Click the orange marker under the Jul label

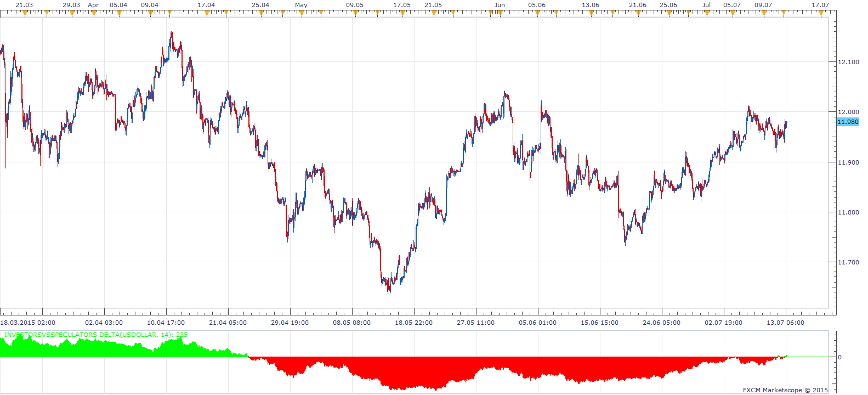[x=707, y=14]
